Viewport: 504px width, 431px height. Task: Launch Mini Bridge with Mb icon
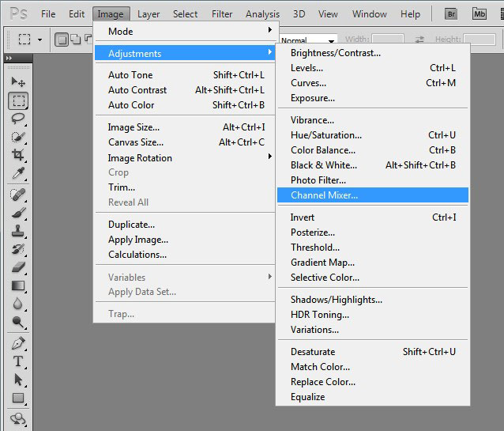click(x=480, y=14)
